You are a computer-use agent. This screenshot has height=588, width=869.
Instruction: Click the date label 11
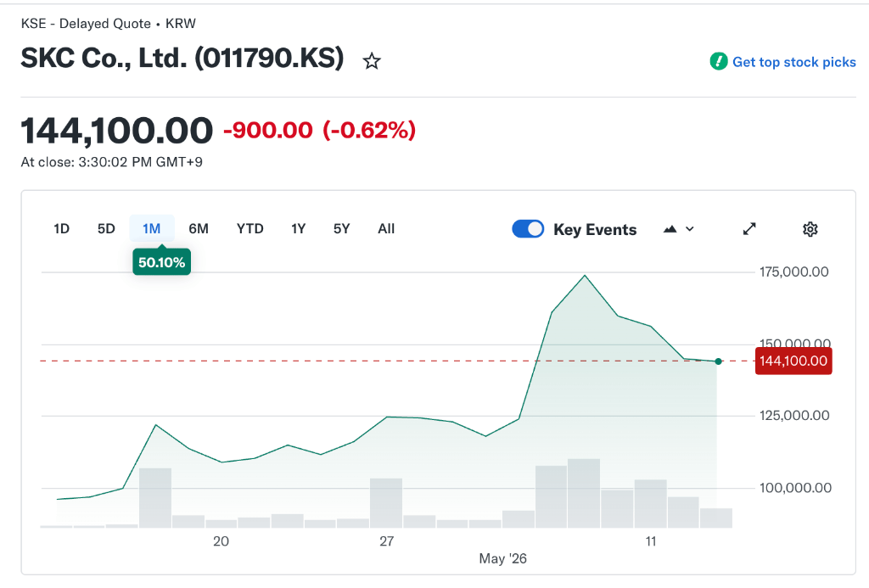pos(651,541)
